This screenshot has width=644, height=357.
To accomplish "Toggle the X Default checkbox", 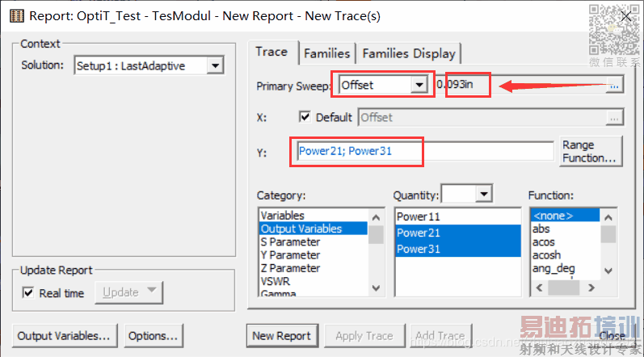I will (305, 117).
